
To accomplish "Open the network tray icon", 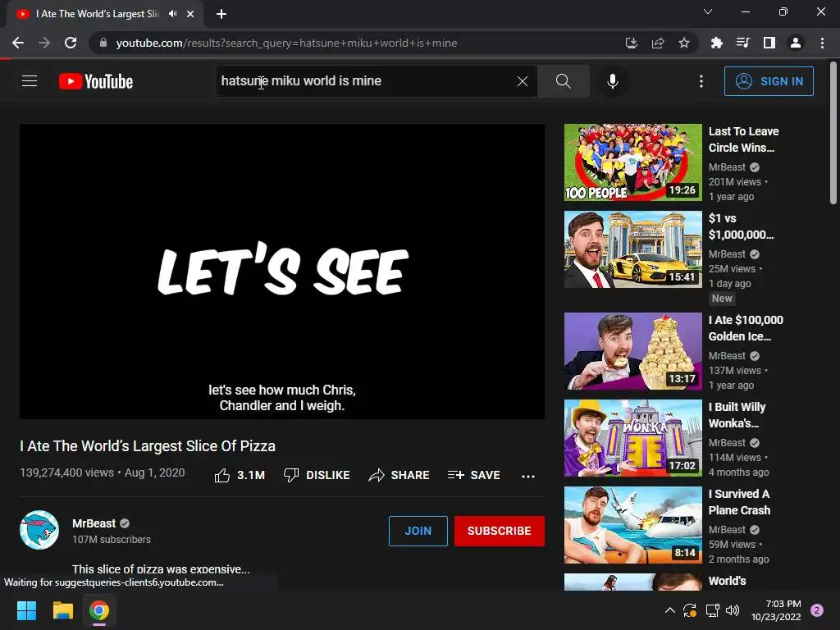I will pos(712,610).
